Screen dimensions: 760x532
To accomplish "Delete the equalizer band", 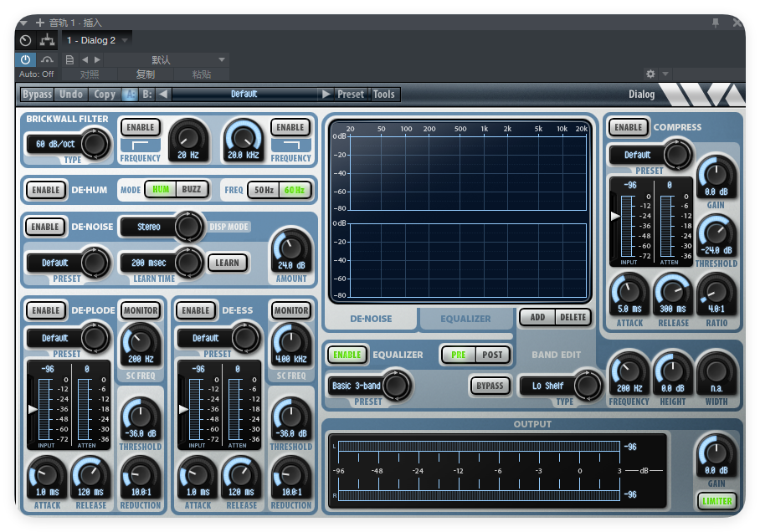I will (573, 317).
